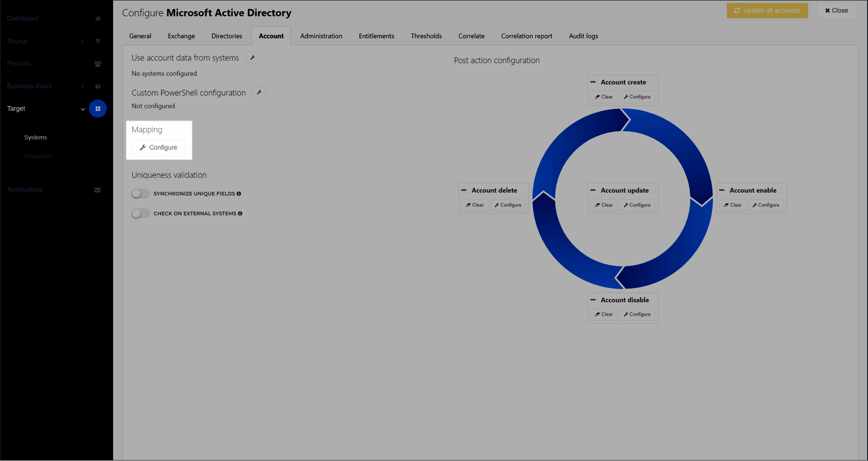Screen dimensions: 868x461
Task: Open Systems in the sidebar
Action: click(36, 138)
